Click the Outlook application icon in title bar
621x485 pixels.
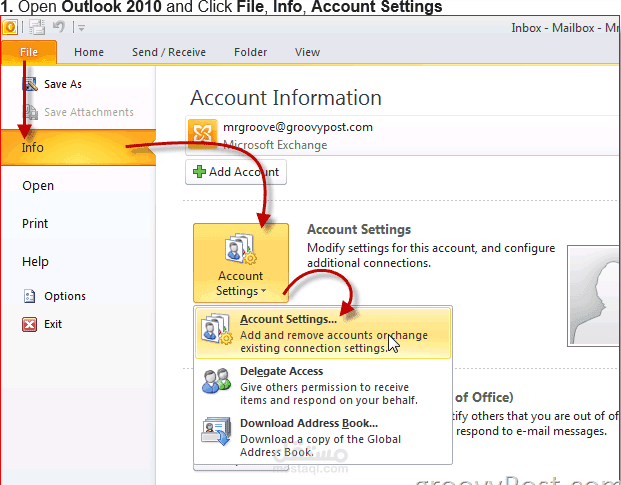10,27
